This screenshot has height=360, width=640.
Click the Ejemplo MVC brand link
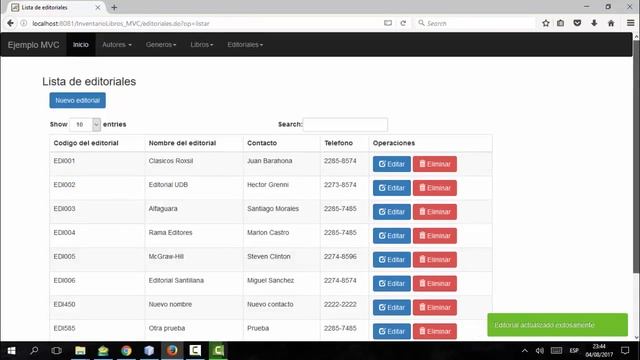click(x=33, y=45)
